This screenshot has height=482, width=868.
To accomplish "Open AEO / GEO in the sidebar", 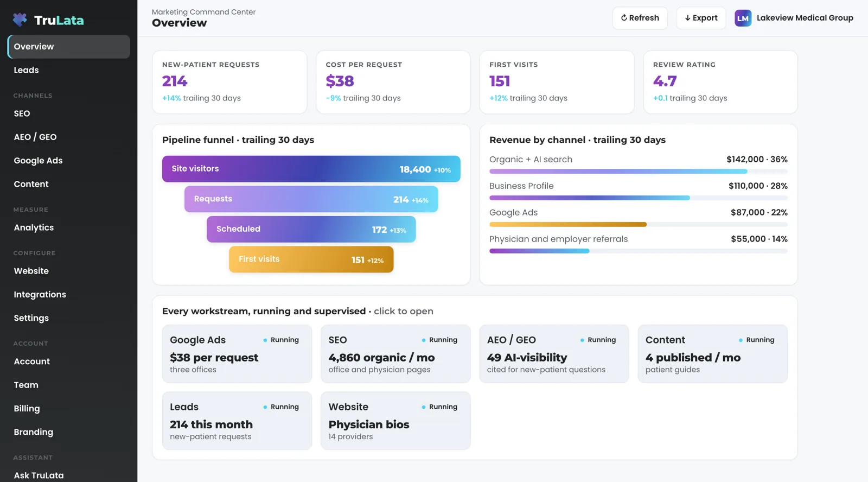I will [x=69, y=137].
